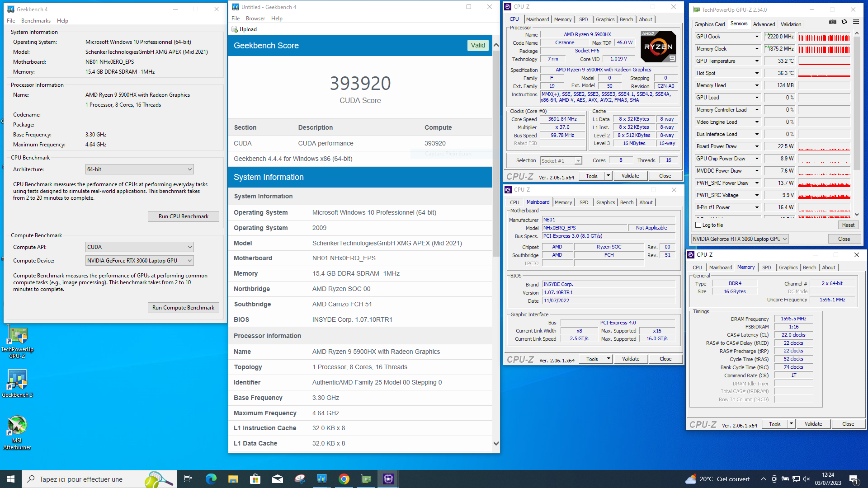Open Tools dropdown arrow in CPU-Z Memory window
This screenshot has width=868, height=488.
[x=791, y=424]
